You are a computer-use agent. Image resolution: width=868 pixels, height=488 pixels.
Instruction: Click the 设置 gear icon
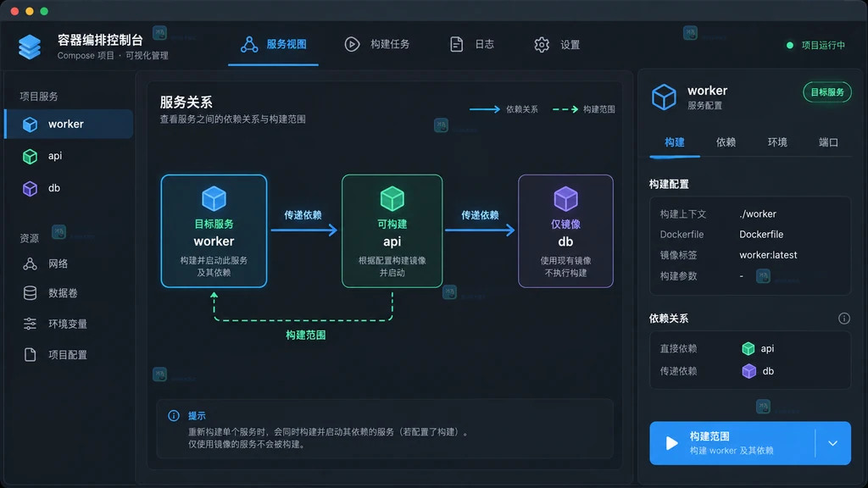click(x=542, y=45)
